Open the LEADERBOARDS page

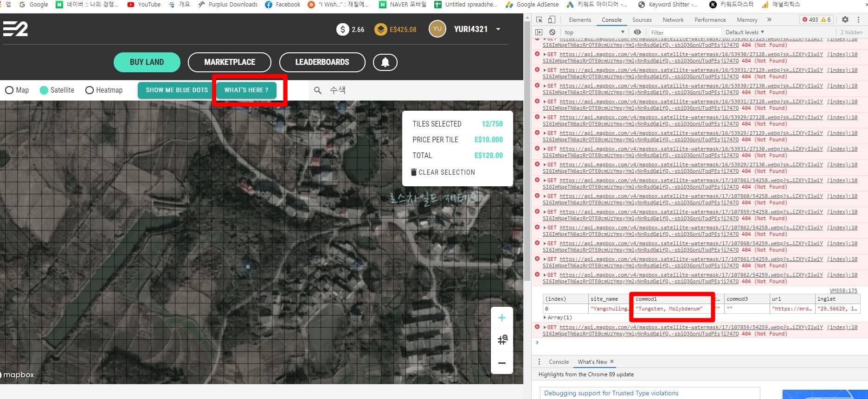click(322, 62)
